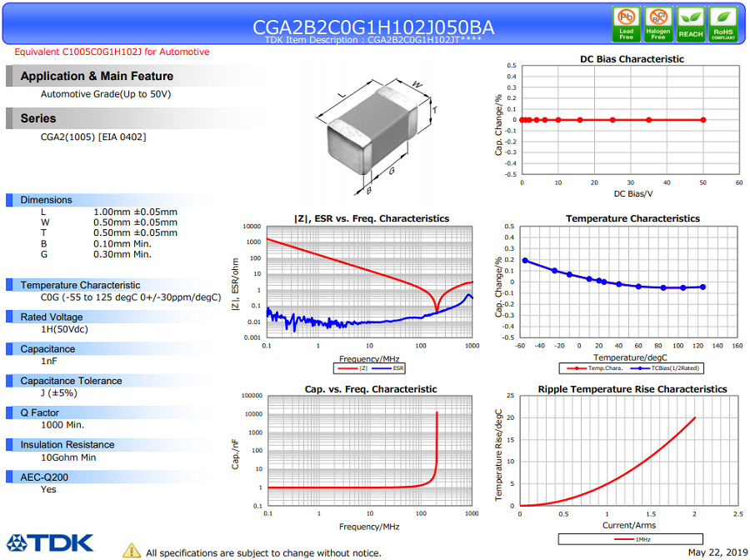The height and width of the screenshot is (560, 750).
Task: Select the G dimension value 0.30mm Min.
Action: [122, 254]
